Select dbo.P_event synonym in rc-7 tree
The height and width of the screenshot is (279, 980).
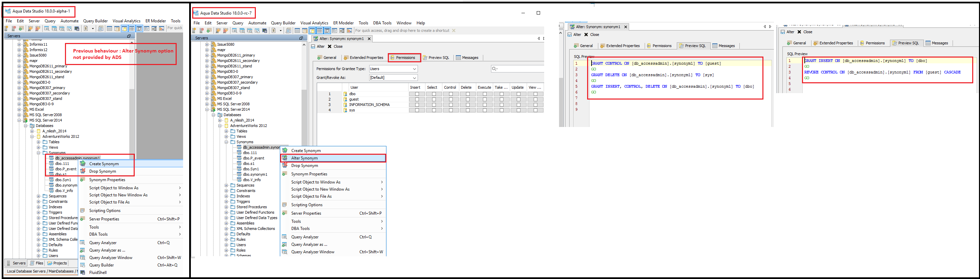pos(253,158)
